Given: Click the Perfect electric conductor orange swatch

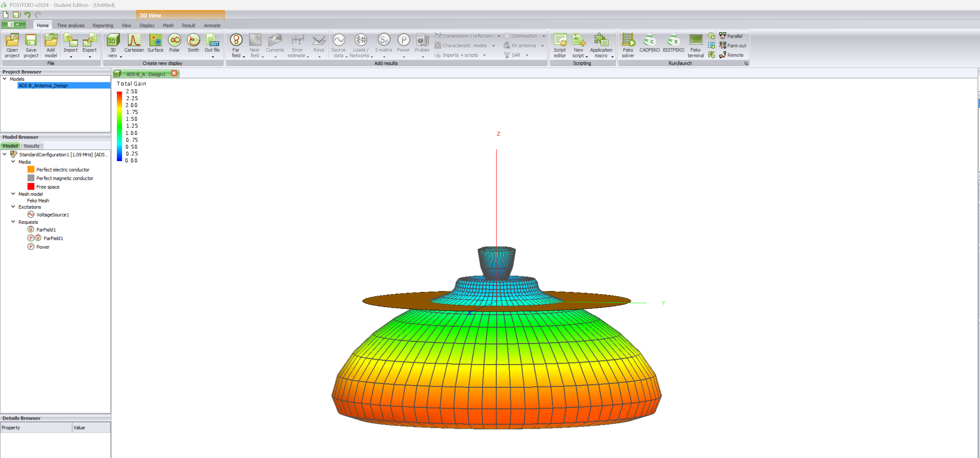Looking at the screenshot, I should tap(31, 170).
